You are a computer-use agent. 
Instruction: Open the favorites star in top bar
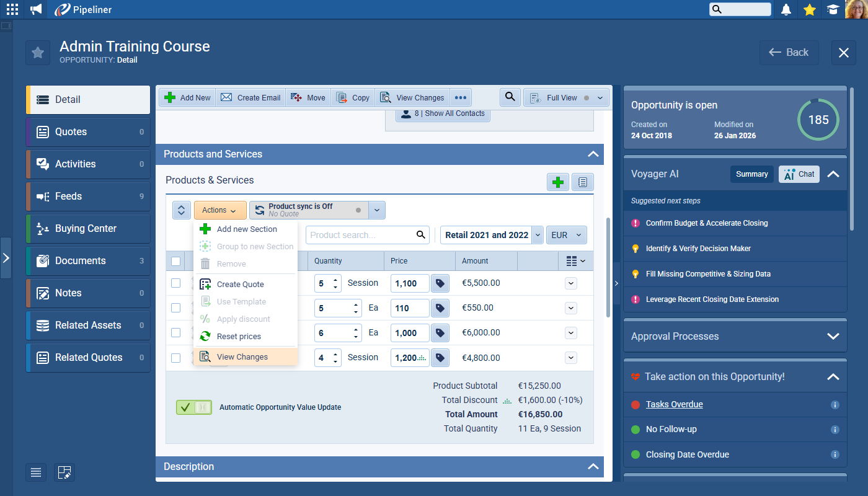(x=809, y=9)
